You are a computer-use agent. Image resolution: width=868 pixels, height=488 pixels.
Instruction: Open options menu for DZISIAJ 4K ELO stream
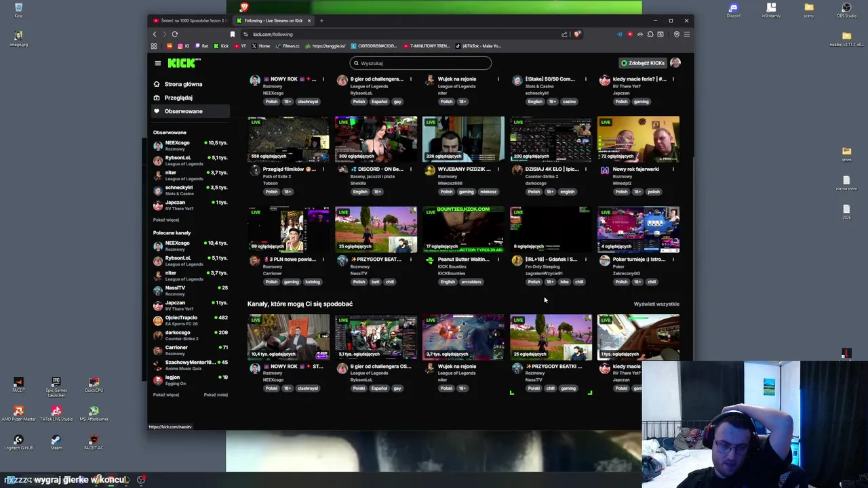point(585,169)
